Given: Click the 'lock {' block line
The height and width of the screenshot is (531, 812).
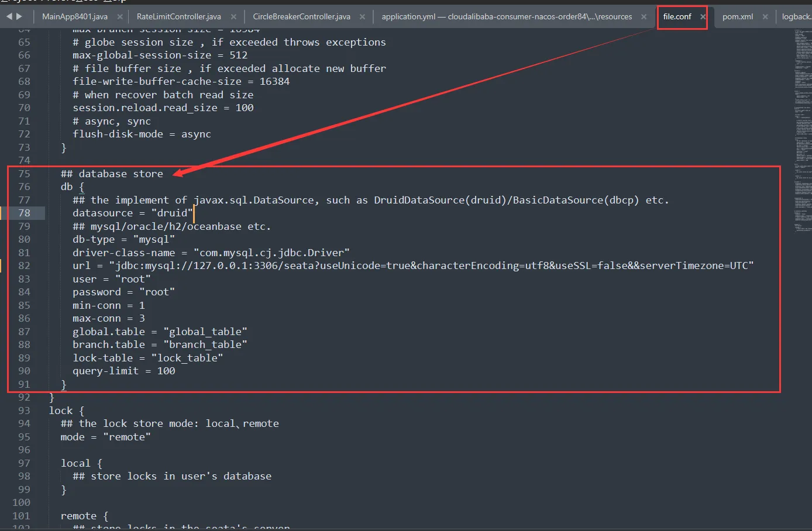Looking at the screenshot, I should click(x=67, y=411).
